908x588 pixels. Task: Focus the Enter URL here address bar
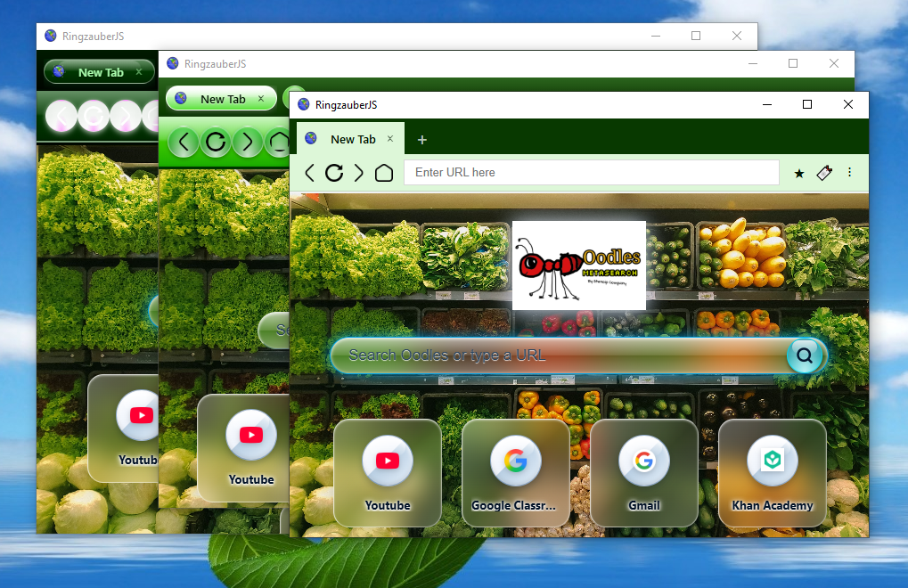(592, 173)
